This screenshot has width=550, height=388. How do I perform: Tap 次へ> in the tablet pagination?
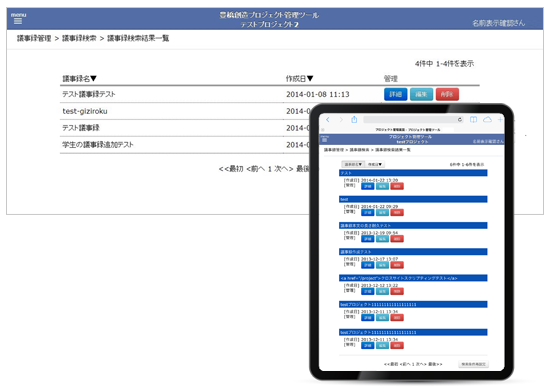(421, 364)
